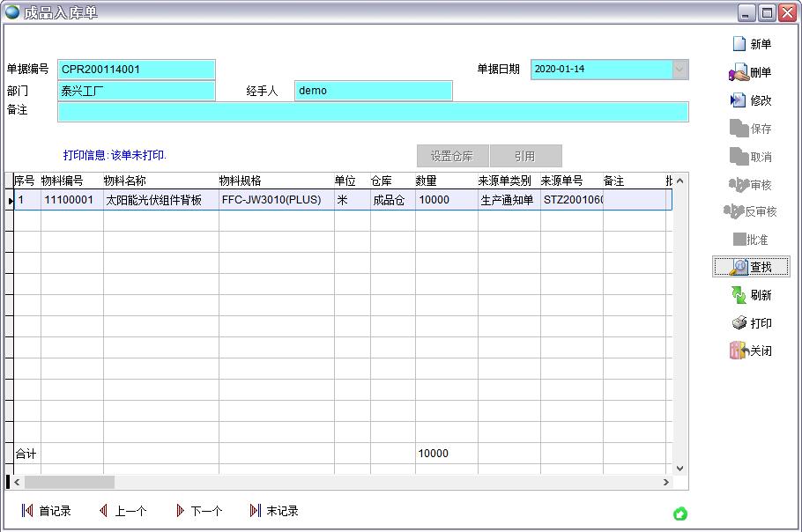Click the 单据编号 input field
802x532 pixels.
(x=137, y=70)
